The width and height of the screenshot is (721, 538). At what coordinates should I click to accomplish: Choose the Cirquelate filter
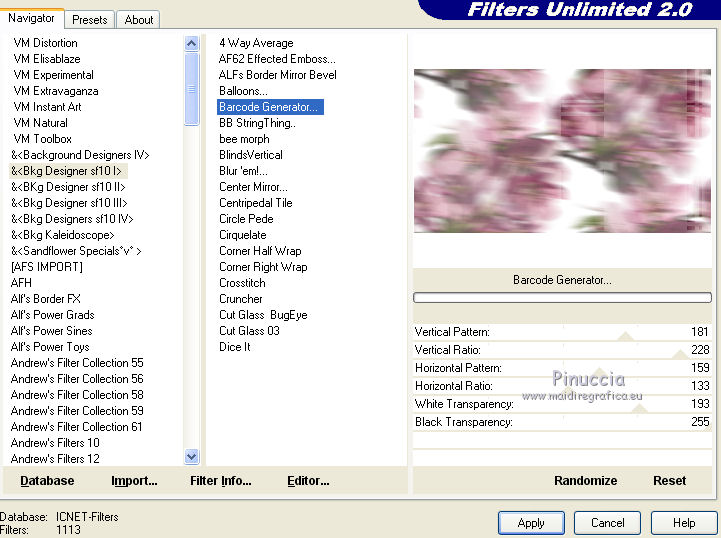(243, 235)
